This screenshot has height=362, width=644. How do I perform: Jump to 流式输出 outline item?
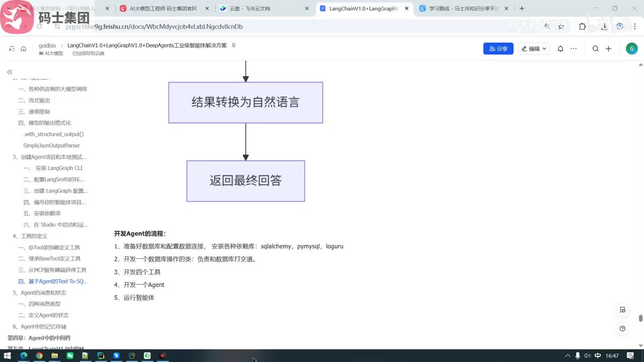click(34, 101)
